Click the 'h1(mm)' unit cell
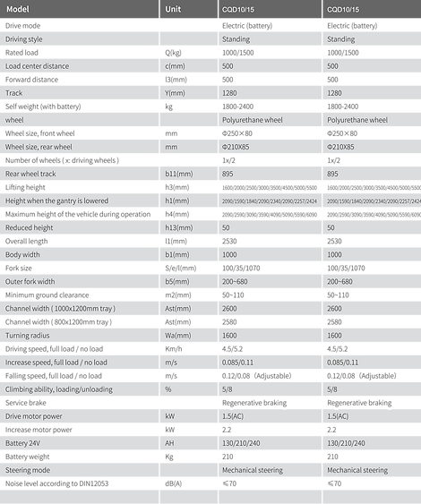Screen dimensions: 421x504 [x=176, y=201]
